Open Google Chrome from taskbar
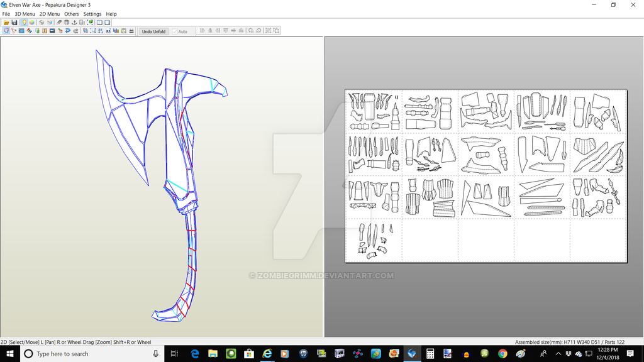Viewport: 644px width, 362px height. [x=502, y=353]
